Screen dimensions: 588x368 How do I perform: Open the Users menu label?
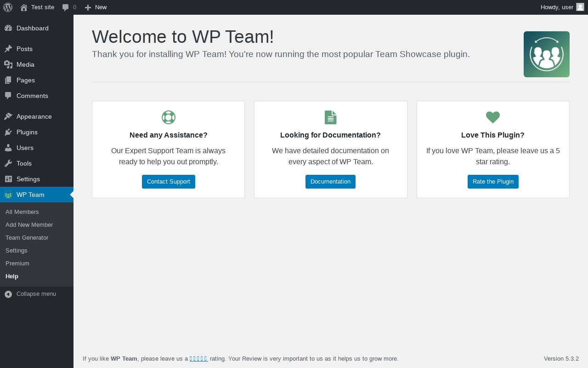[25, 148]
